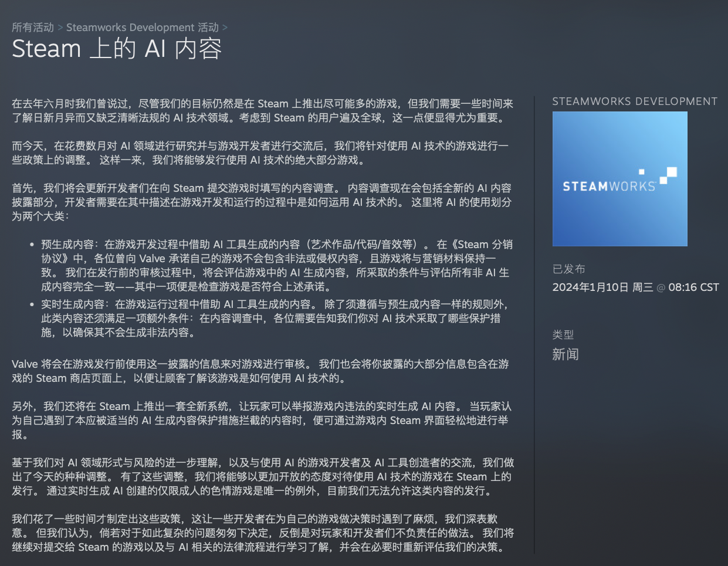The image size is (728, 566).
Task: Click the paragraph starting 基于我们对 AI 领域
Action: [x=263, y=477]
